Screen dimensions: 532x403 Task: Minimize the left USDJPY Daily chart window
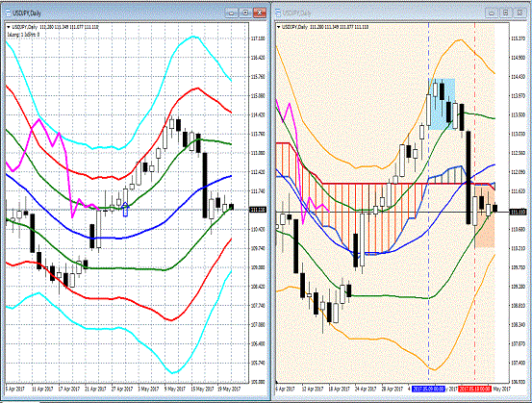click(232, 13)
